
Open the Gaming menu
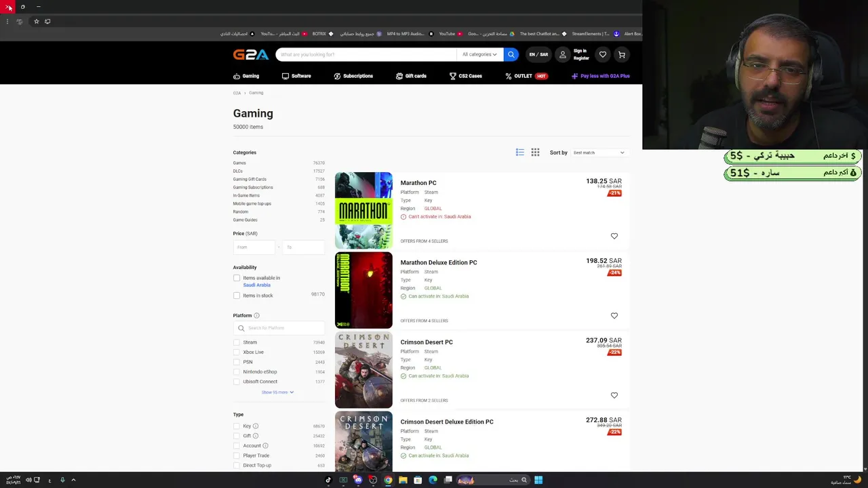click(x=246, y=76)
